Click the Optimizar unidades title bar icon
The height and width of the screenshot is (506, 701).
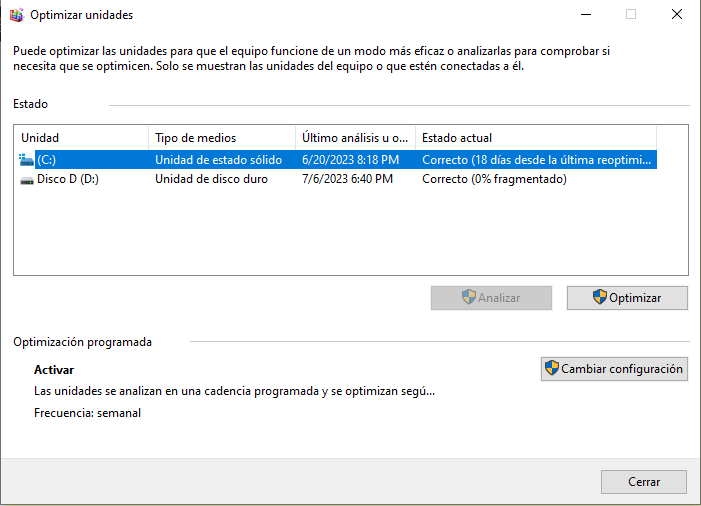click(x=15, y=15)
